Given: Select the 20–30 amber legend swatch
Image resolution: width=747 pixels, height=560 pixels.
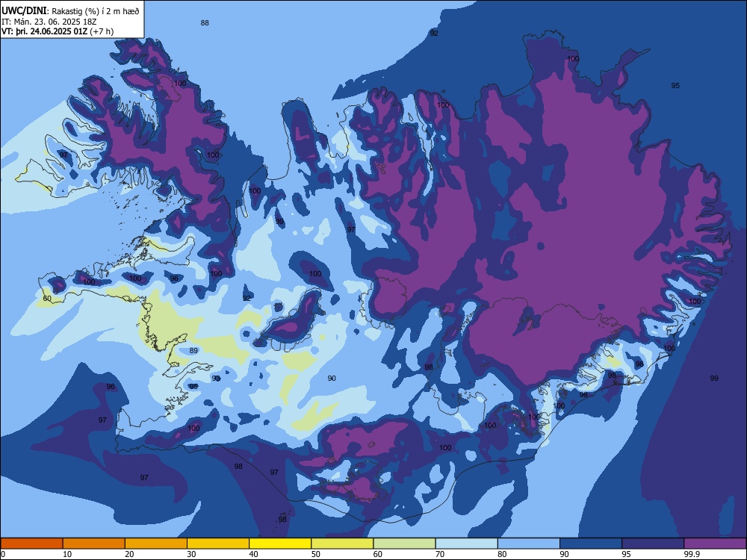Looking at the screenshot, I should pyautogui.click(x=156, y=544).
